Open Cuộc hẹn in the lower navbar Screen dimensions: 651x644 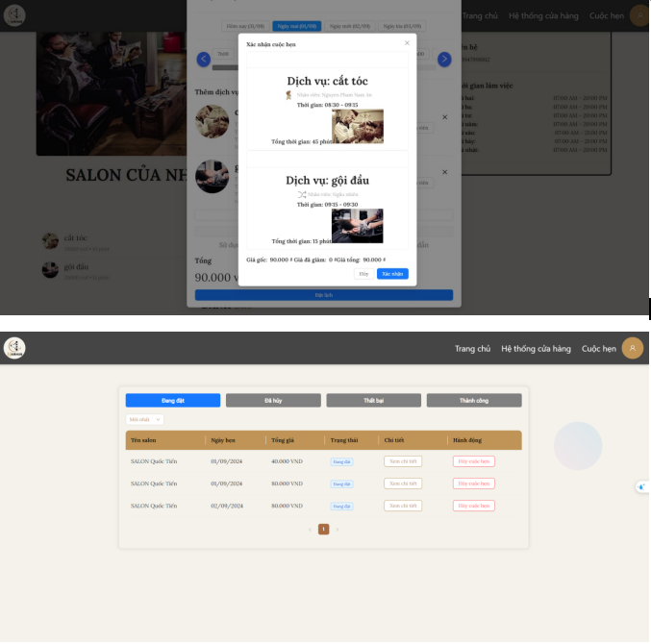(599, 349)
